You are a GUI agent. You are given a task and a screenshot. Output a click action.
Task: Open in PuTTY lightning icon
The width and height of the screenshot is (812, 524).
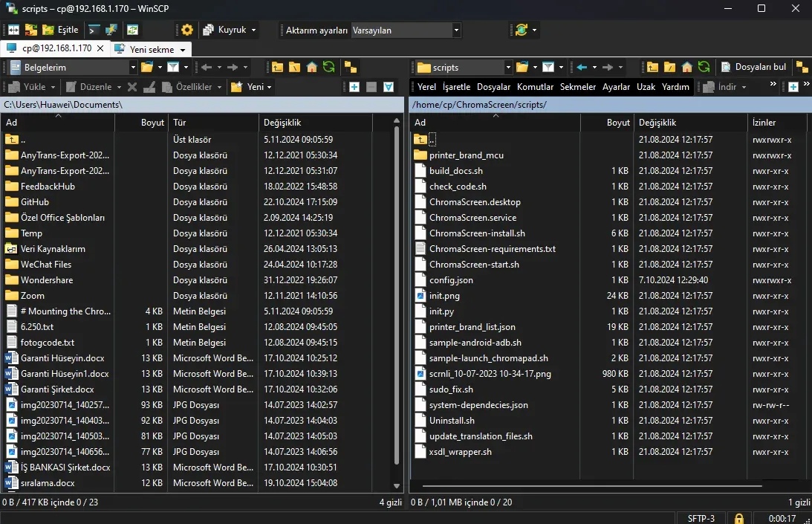click(111, 30)
